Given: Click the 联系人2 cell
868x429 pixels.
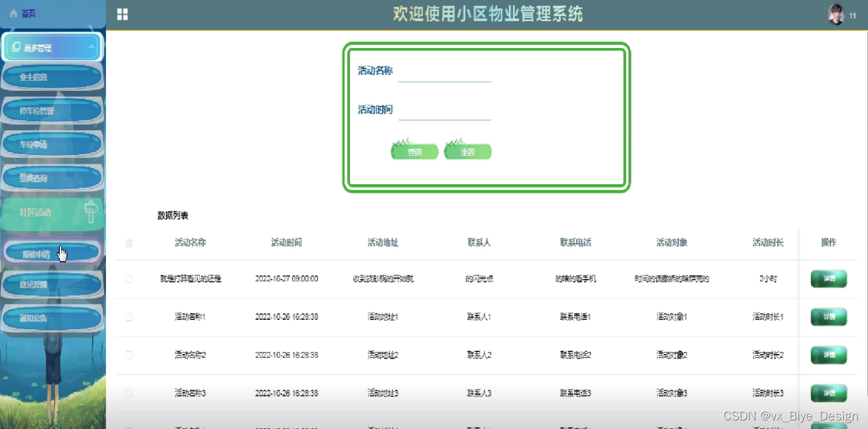Looking at the screenshot, I should click(479, 355).
